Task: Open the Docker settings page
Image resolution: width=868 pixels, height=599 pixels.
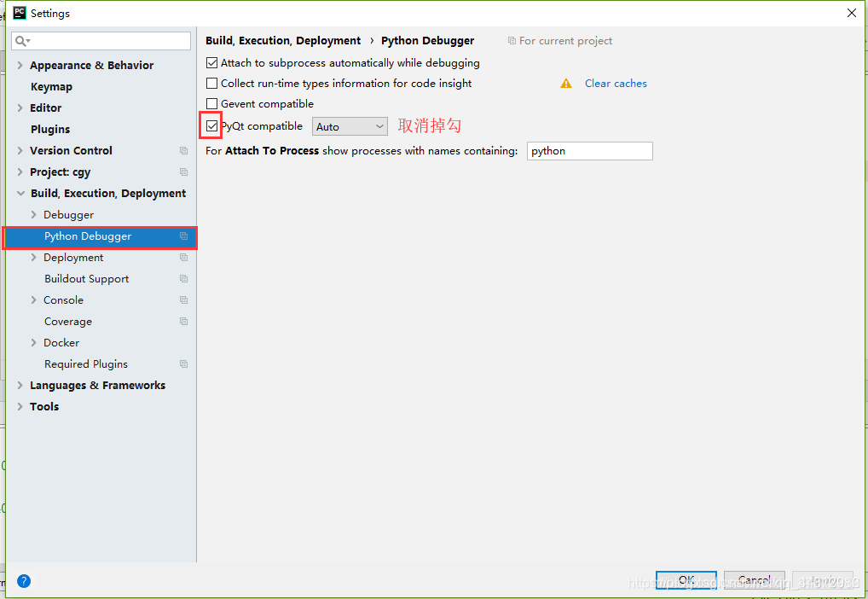Action: (61, 343)
